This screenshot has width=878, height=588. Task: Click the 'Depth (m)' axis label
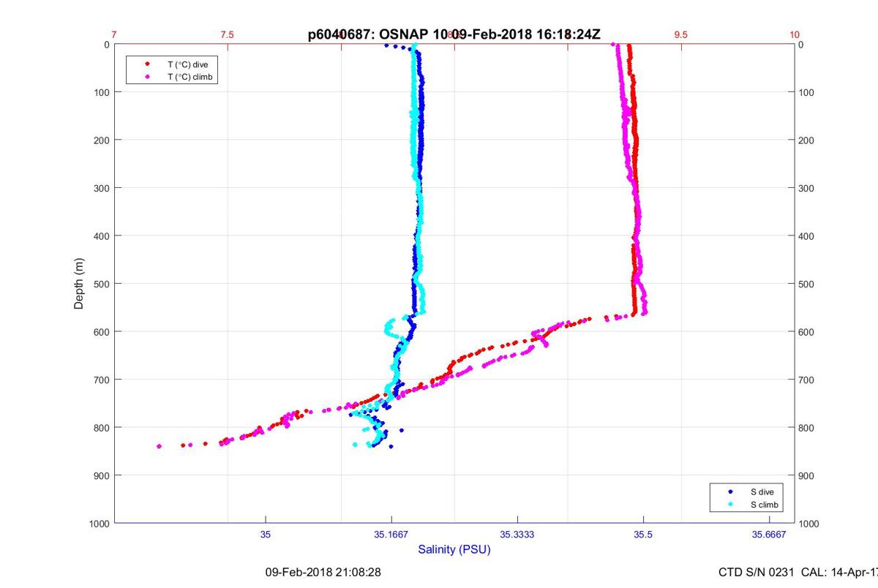coord(78,283)
